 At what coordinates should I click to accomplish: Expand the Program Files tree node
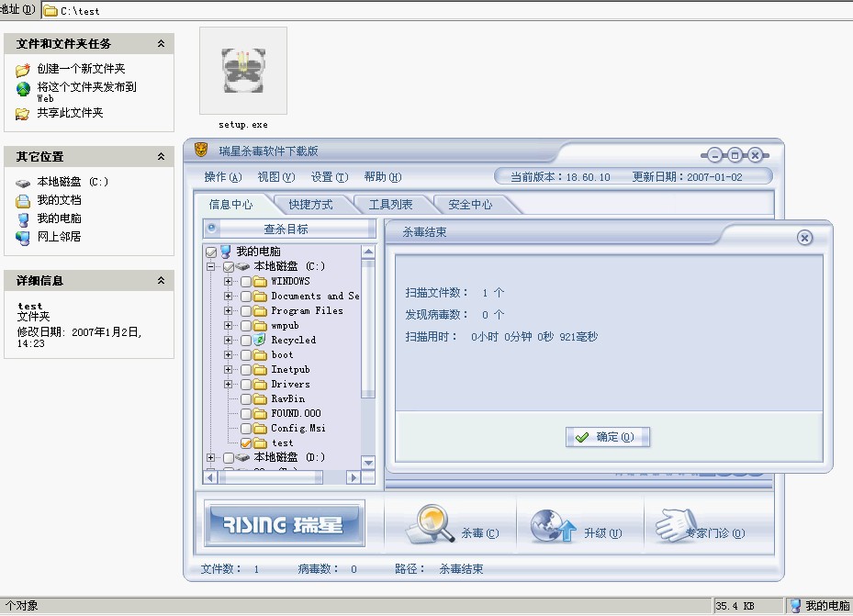pyautogui.click(x=228, y=311)
